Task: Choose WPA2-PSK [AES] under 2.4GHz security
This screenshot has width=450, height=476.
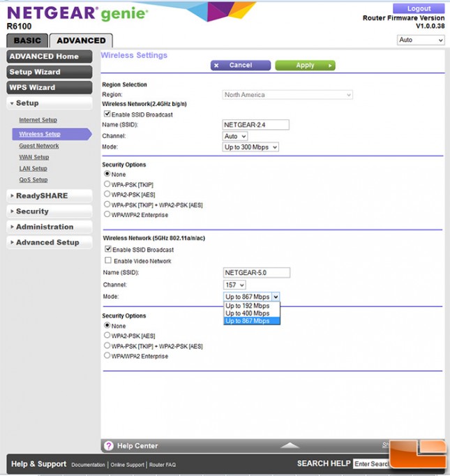Action: (x=107, y=193)
